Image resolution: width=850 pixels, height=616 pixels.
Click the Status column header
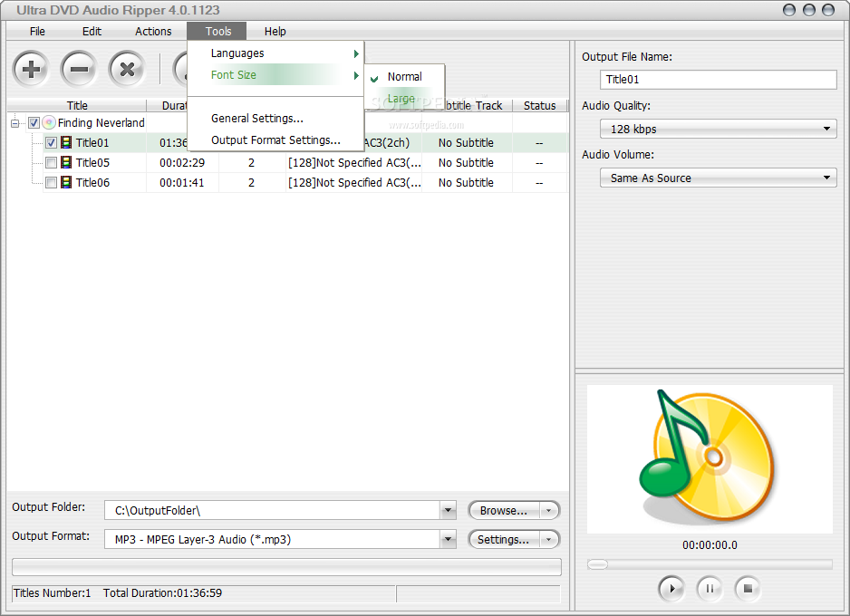[539, 106]
